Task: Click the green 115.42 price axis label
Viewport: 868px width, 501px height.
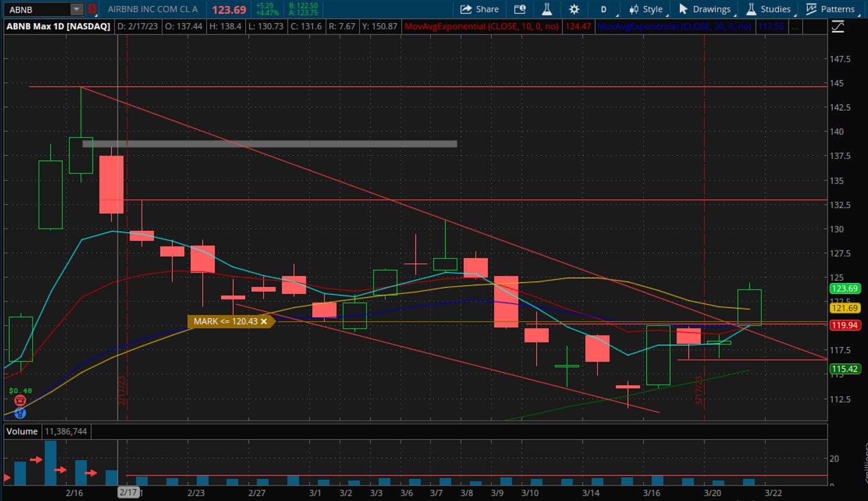Action: [x=844, y=369]
